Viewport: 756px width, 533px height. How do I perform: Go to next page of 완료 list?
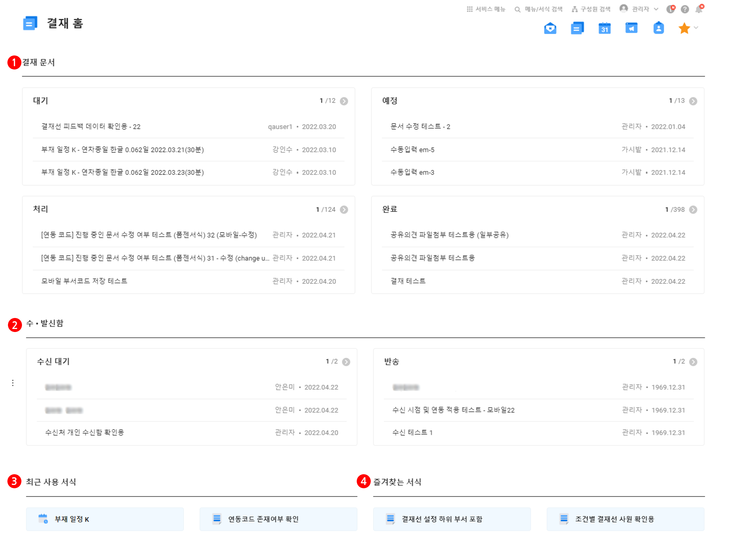[693, 210]
